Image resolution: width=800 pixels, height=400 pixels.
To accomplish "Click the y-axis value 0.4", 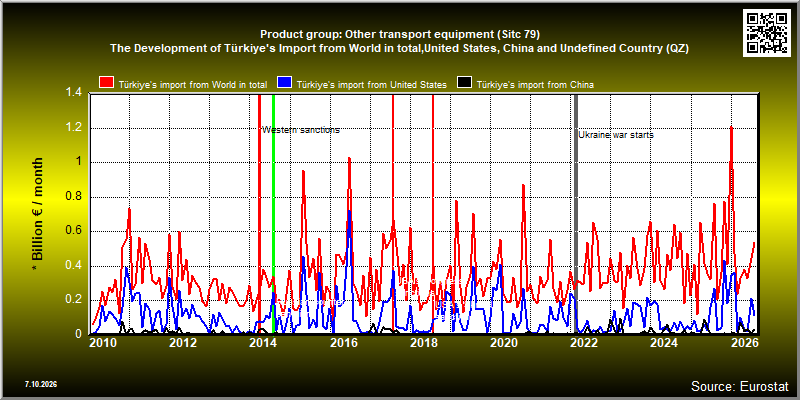I will [x=74, y=266].
